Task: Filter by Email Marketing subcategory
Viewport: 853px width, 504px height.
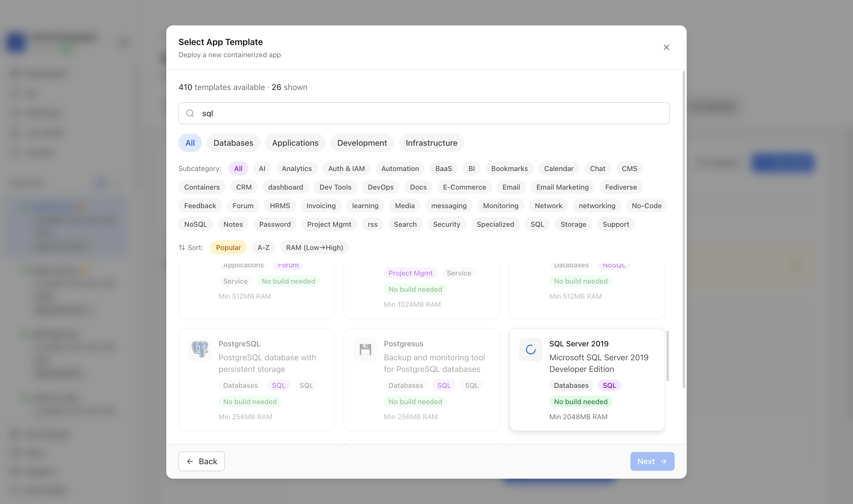Action: pyautogui.click(x=562, y=187)
